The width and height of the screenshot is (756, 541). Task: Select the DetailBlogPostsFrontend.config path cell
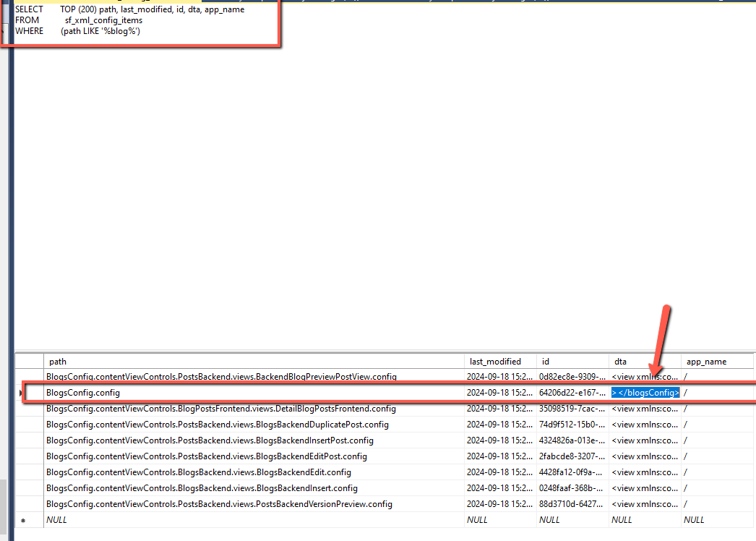click(254, 409)
